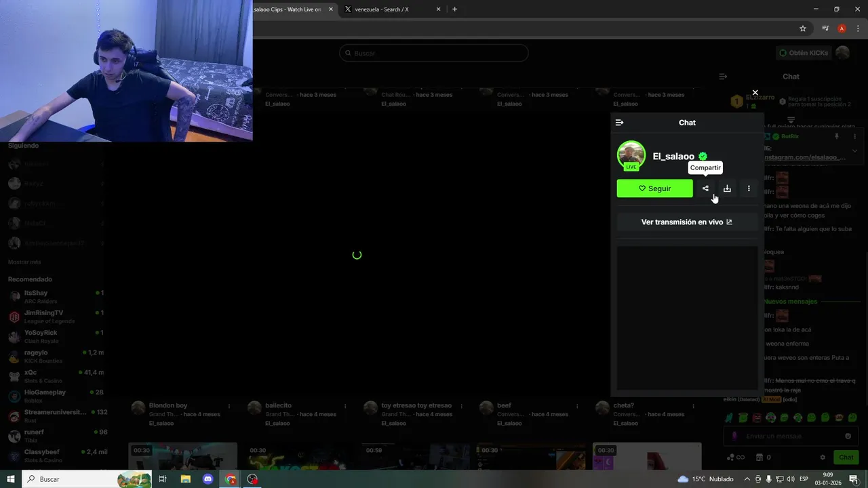Collapse clip panel chat with arrow icon
The image size is (868, 488).
[x=619, y=123]
